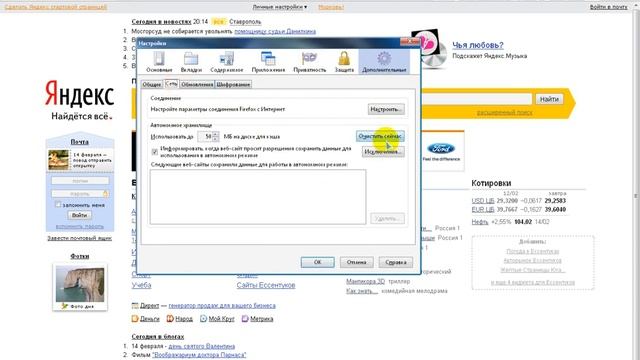Click Войти в почту link
This screenshot has width=640, height=360.
[x=609, y=7]
